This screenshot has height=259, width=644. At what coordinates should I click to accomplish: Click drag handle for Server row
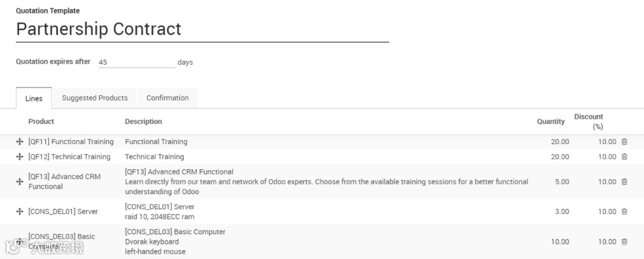pyautogui.click(x=20, y=211)
